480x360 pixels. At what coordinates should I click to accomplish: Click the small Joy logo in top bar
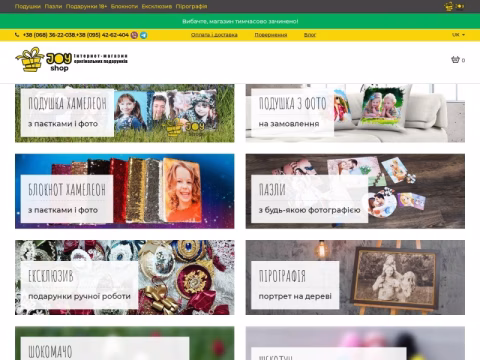click(x=454, y=6)
